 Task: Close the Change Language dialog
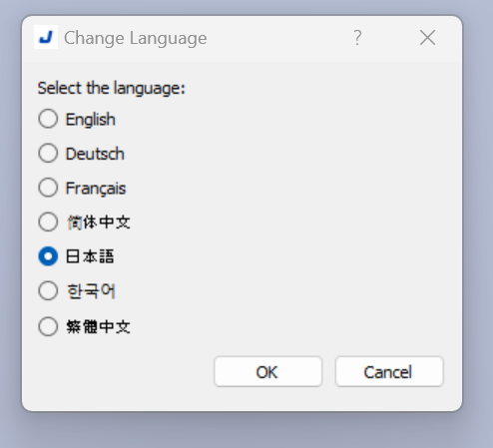(427, 38)
